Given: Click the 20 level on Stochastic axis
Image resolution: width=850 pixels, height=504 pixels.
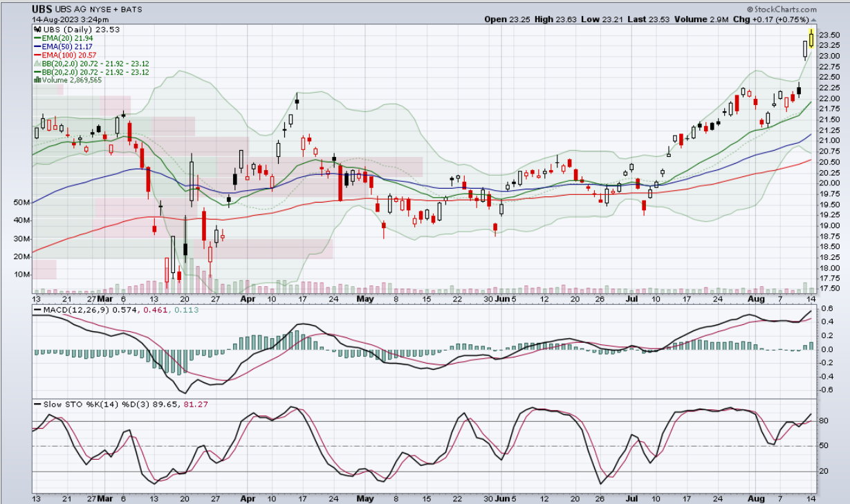Looking at the screenshot, I should (x=824, y=472).
